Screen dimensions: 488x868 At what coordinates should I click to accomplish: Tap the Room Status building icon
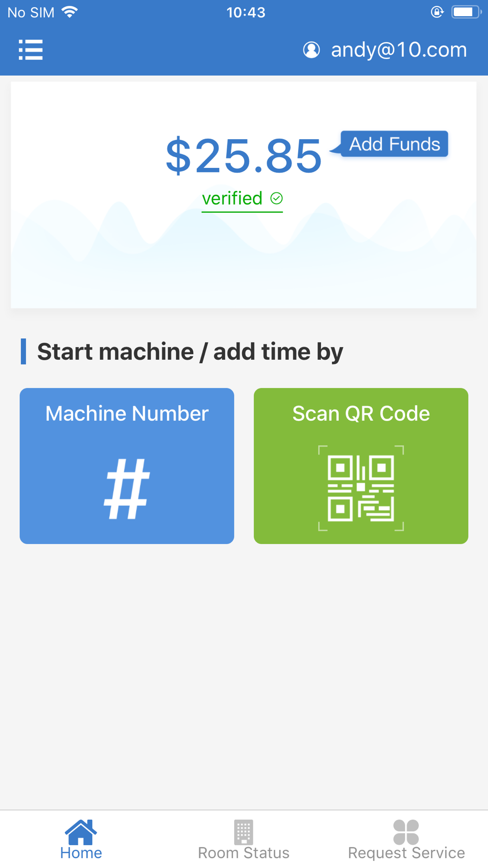[x=244, y=832]
